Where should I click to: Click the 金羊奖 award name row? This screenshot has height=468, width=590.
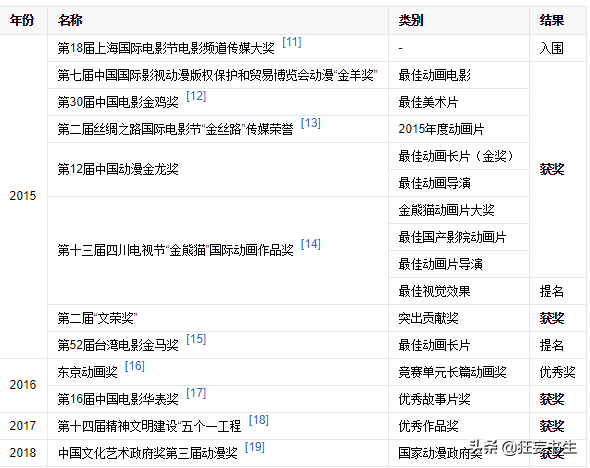(218, 75)
